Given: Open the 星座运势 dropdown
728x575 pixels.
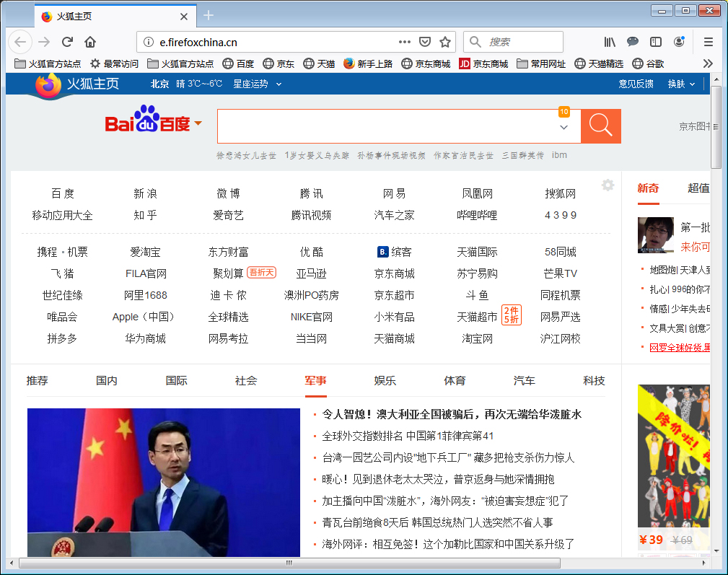Looking at the screenshot, I should click(252, 83).
